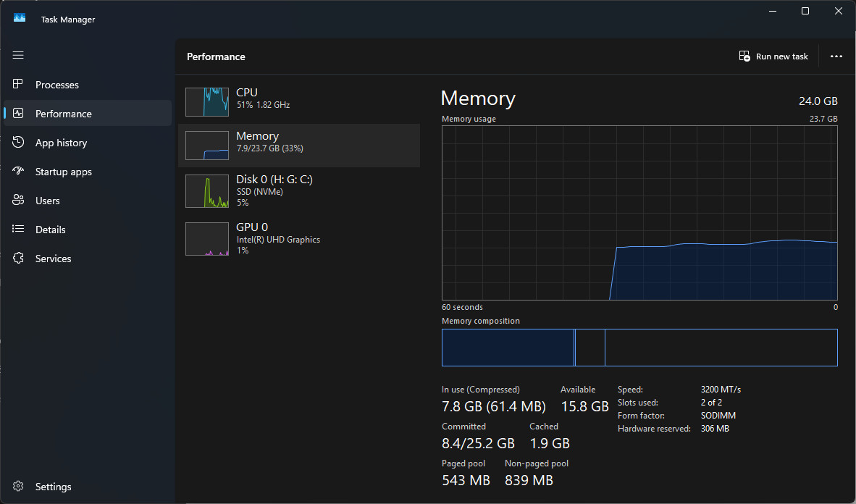Image resolution: width=856 pixels, height=504 pixels.
Task: Click the 60 seconds graph label
Action: point(462,307)
